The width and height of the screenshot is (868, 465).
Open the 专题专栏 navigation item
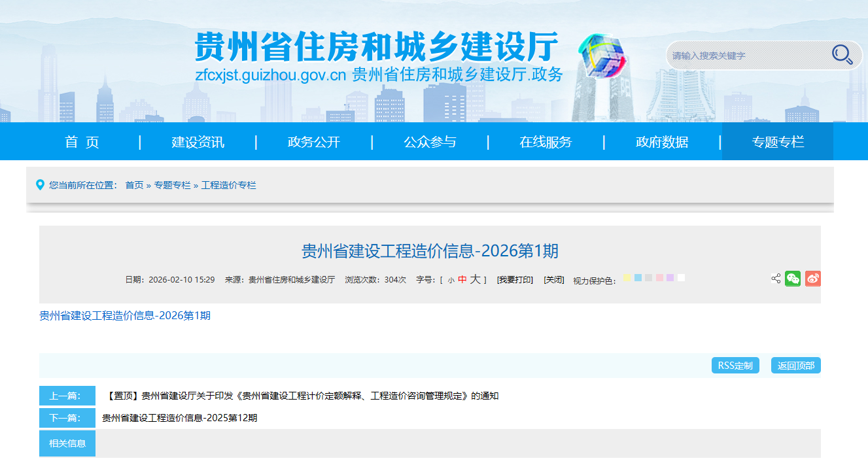[778, 142]
